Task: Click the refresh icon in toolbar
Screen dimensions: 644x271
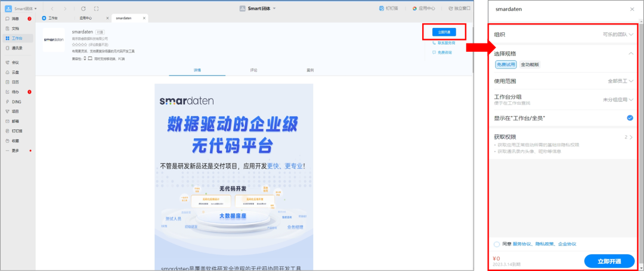Action: (83, 8)
